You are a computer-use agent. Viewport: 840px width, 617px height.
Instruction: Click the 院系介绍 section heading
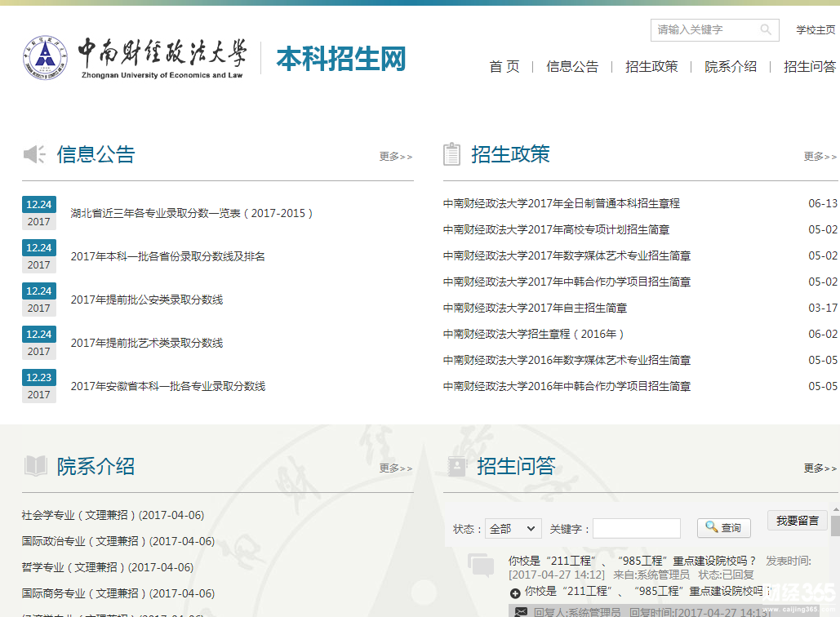click(96, 466)
